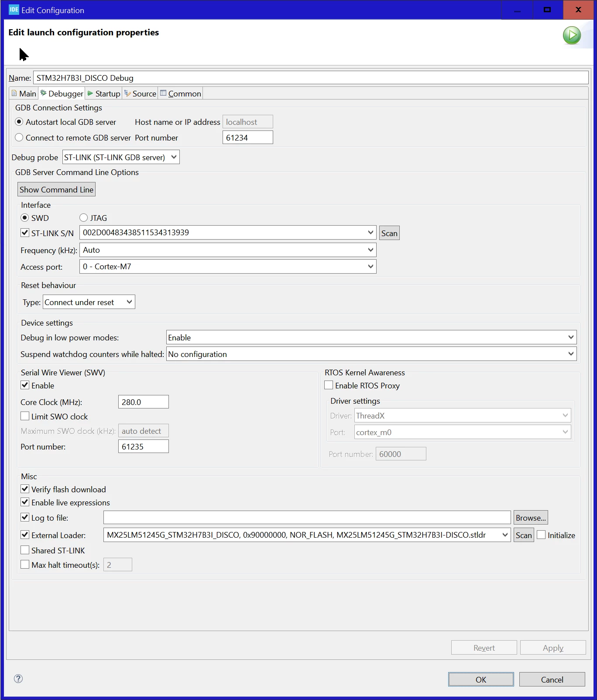Open the Debugger tab
This screenshot has height=700, width=597.
(x=62, y=93)
